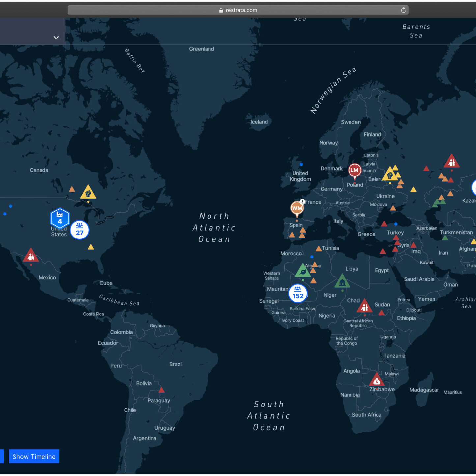The image size is (476, 476).
Task: Click the red triangle northwest of Turkey label
Action: [x=384, y=224]
